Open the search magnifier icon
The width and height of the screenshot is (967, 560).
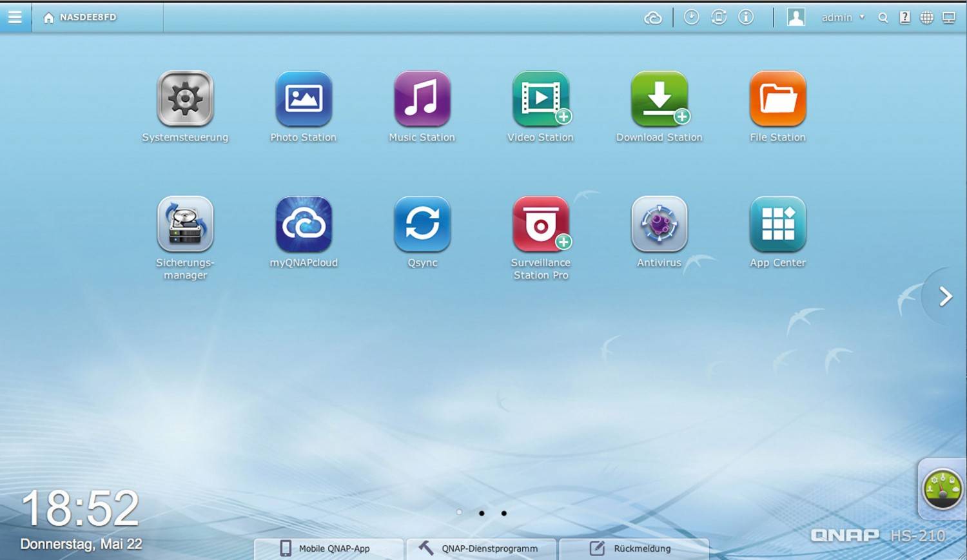(x=883, y=18)
